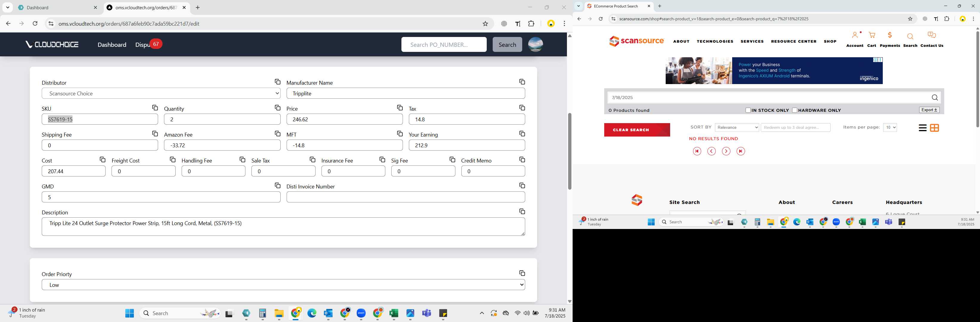Open OMS browser tab list dropdown

[x=8, y=8]
